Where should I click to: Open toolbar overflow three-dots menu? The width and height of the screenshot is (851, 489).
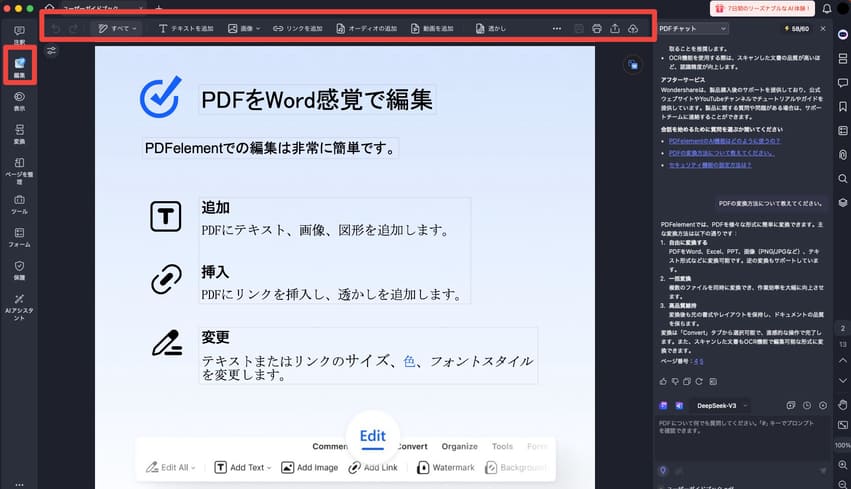[x=557, y=28]
